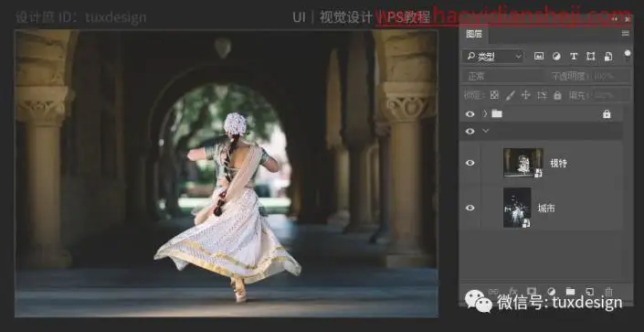Add a layer mask from panel footer
Viewport: 644px width, 332px height.
point(532,291)
